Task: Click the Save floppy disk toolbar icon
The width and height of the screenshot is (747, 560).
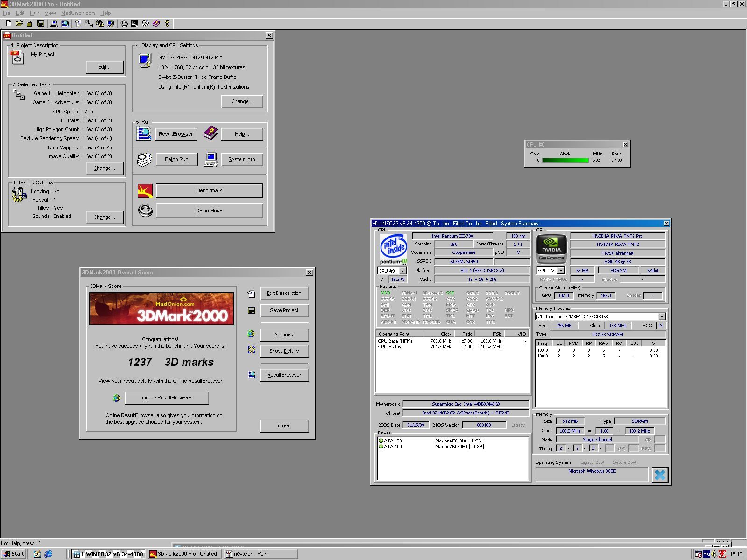Action: (x=41, y=23)
